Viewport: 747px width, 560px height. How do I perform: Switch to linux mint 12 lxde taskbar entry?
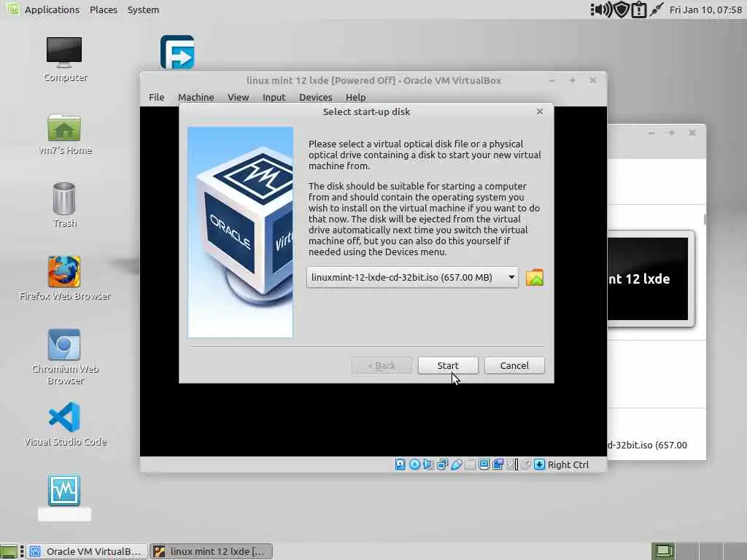pos(211,551)
